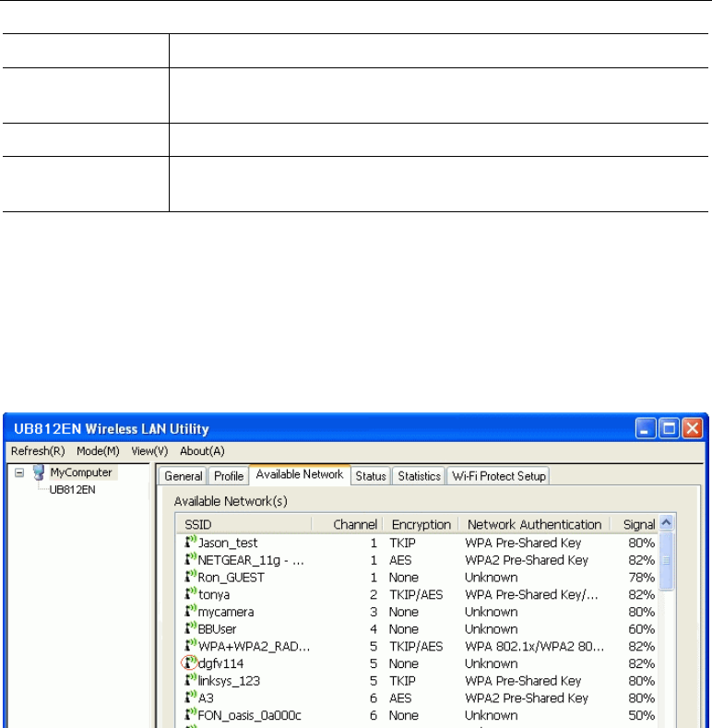The height and width of the screenshot is (728, 712).
Task: Select the NETGEAR_11g SSID text
Action: tap(251, 560)
